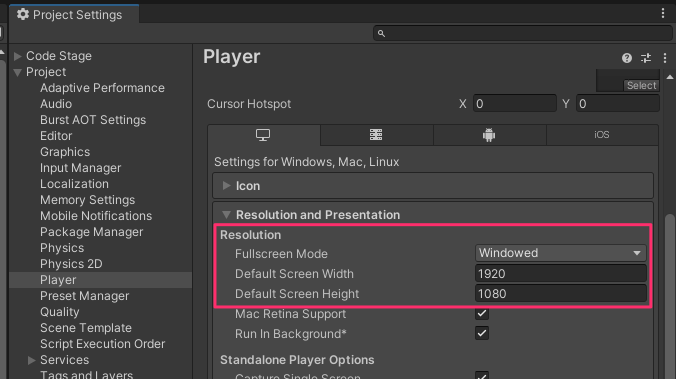676x379 pixels.
Task: Expand the Services tree item
Action: (31, 360)
